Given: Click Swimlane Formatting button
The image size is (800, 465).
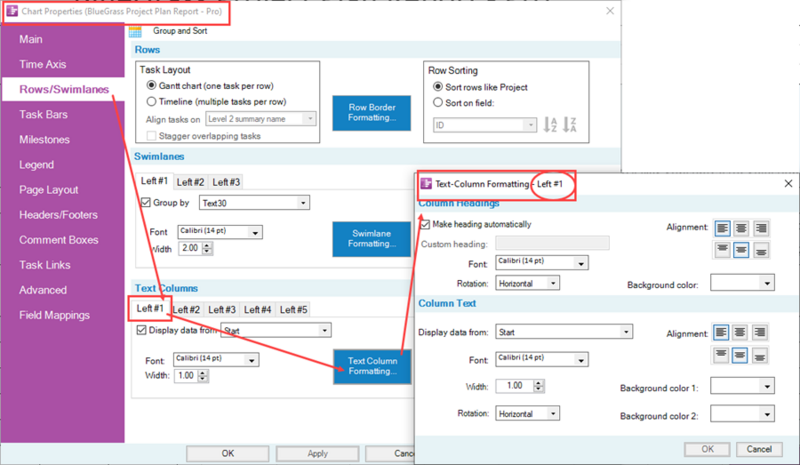Looking at the screenshot, I should click(371, 239).
